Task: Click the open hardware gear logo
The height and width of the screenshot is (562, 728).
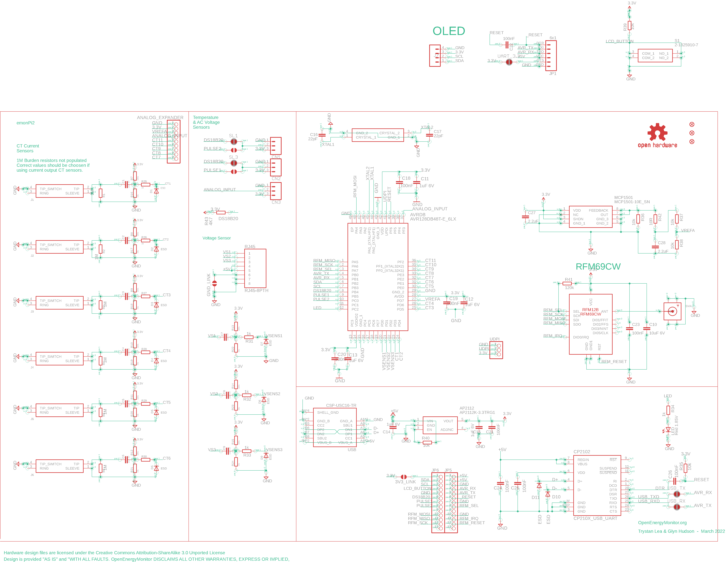Action: tap(657, 136)
